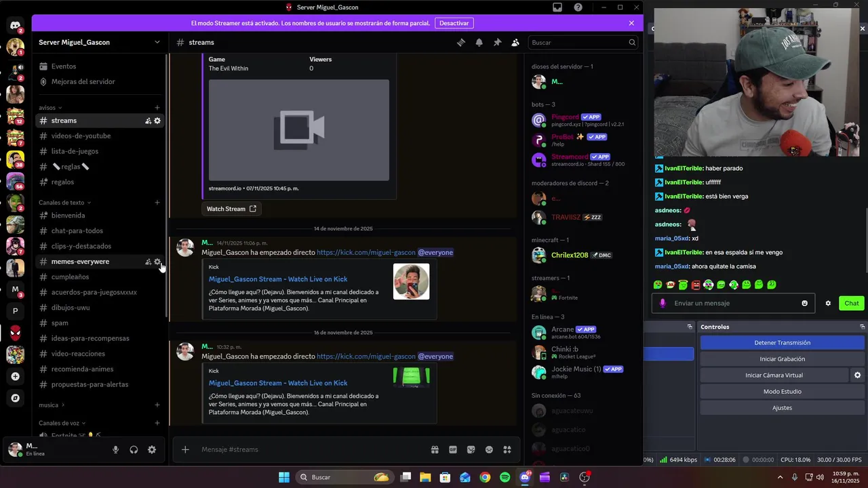Open the threads icon in channel header
The width and height of the screenshot is (868, 488).
461,42
